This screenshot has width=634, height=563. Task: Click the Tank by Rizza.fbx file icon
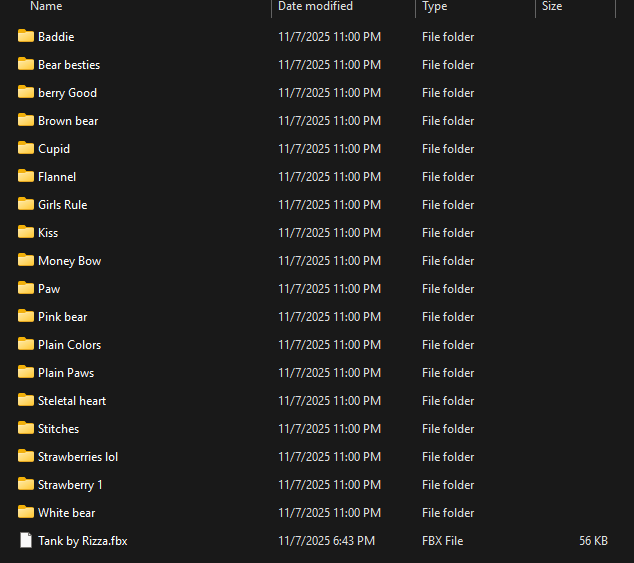click(26, 541)
